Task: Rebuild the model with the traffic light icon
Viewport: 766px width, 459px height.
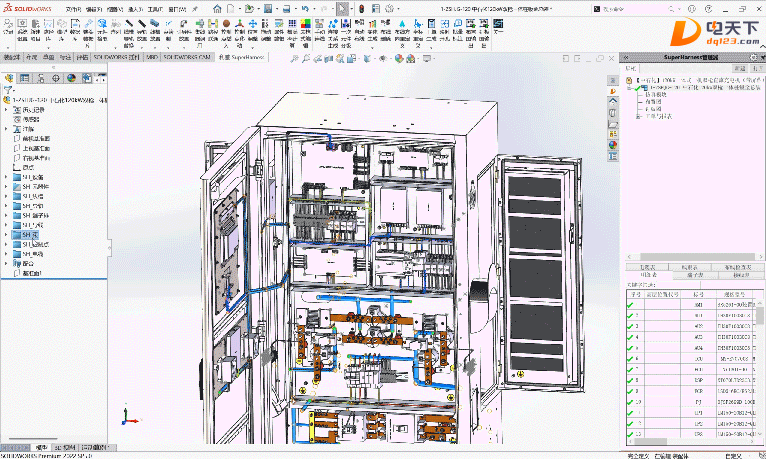Action: 362,9
